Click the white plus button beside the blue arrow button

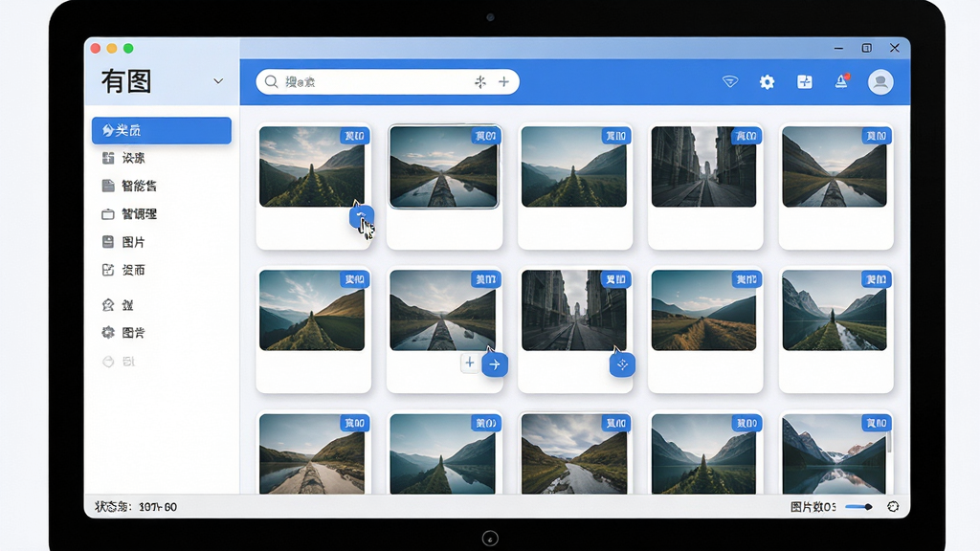tap(469, 363)
